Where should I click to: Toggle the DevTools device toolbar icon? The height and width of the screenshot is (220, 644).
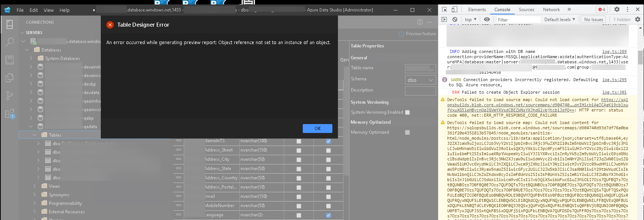click(x=454, y=10)
